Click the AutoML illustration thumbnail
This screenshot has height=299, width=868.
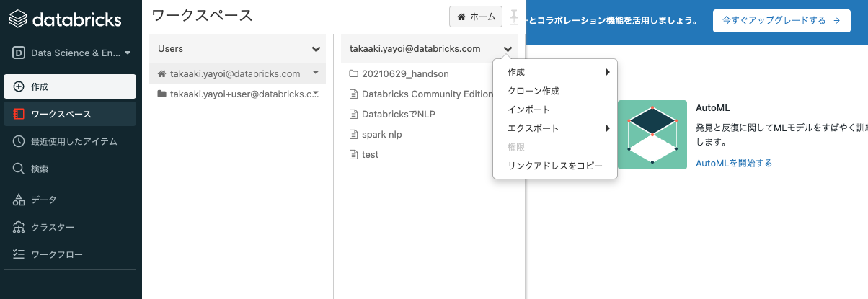coord(652,135)
